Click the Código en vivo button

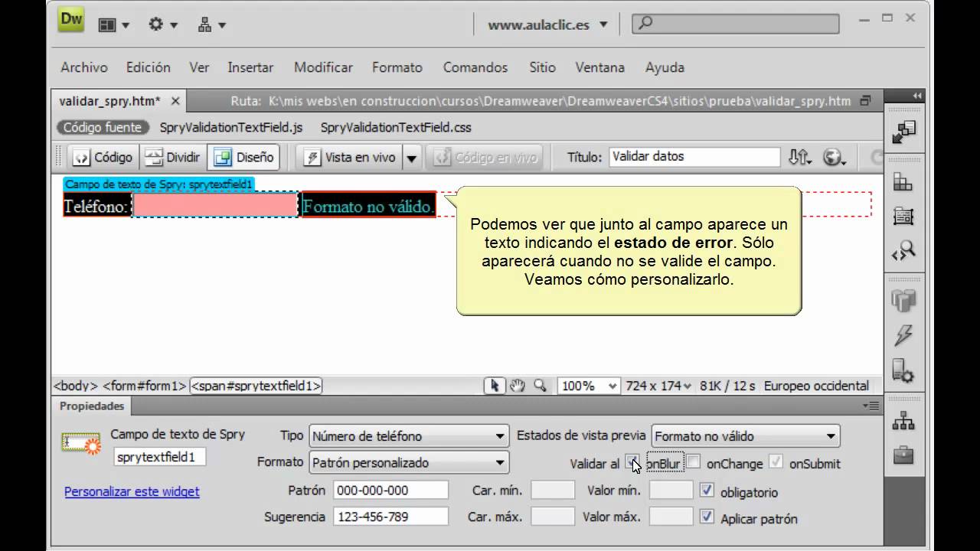tap(485, 157)
